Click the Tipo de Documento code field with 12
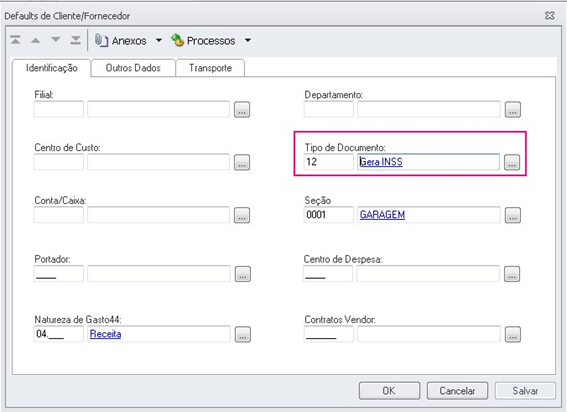Image resolution: width=567 pixels, height=412 pixels. 329,162
